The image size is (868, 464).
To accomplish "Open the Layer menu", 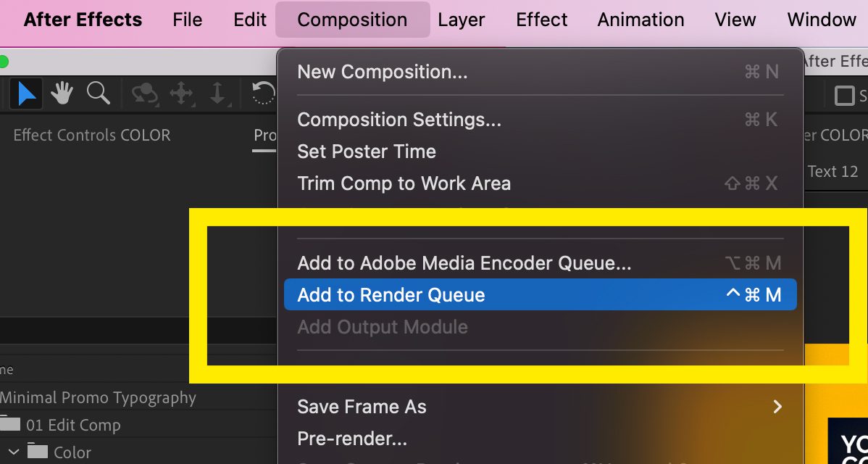I will point(461,20).
